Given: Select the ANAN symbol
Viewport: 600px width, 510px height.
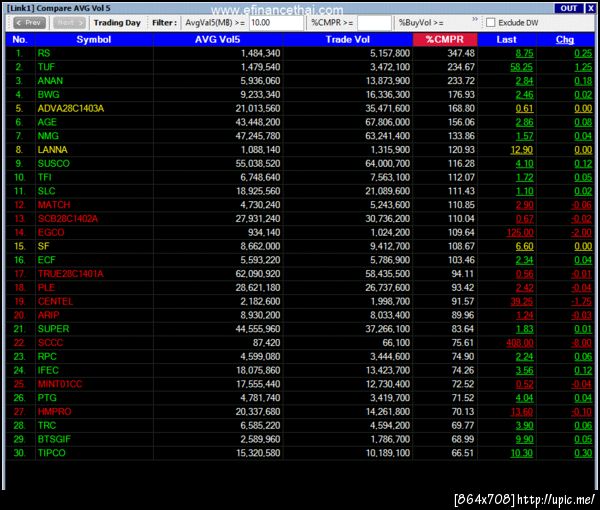Looking at the screenshot, I should coord(50,81).
